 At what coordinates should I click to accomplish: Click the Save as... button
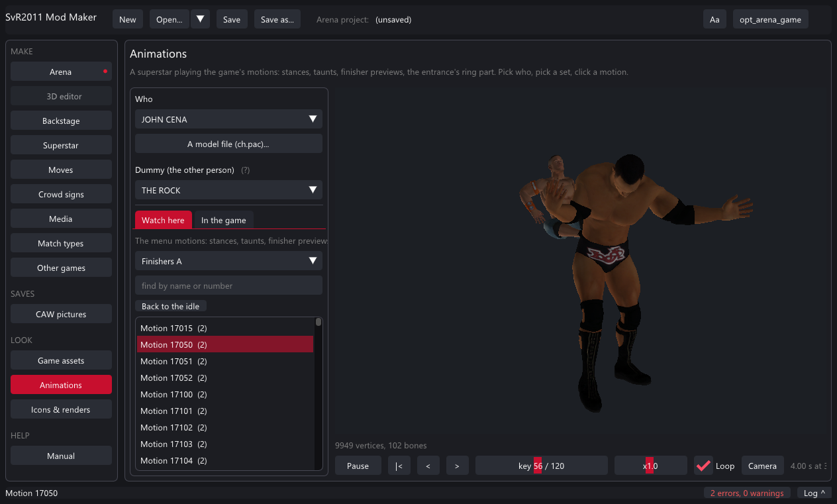point(277,19)
